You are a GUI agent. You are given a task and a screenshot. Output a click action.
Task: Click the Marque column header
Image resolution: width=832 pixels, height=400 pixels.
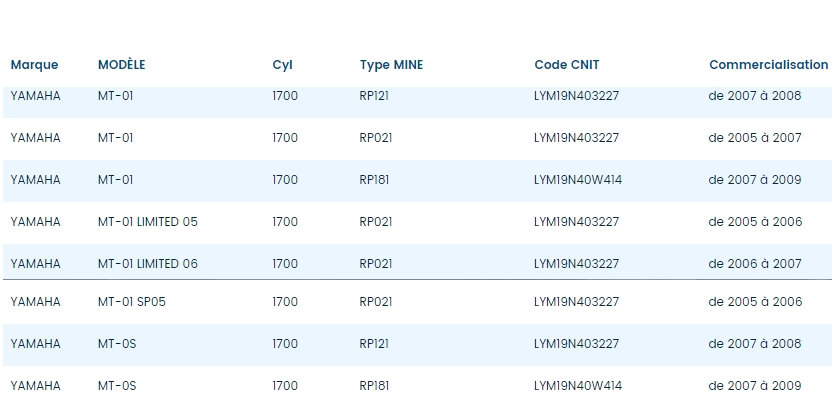[34, 65]
